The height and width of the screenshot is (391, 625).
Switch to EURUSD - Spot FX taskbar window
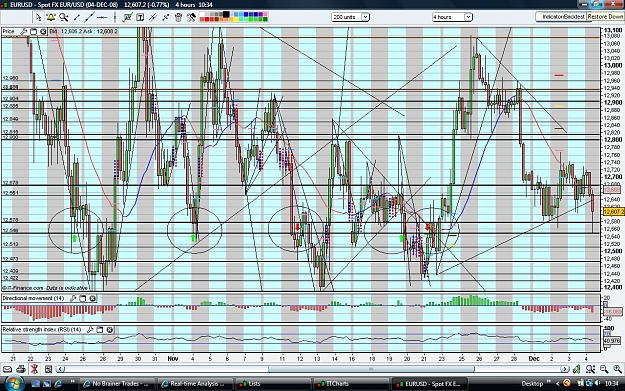tap(428, 383)
